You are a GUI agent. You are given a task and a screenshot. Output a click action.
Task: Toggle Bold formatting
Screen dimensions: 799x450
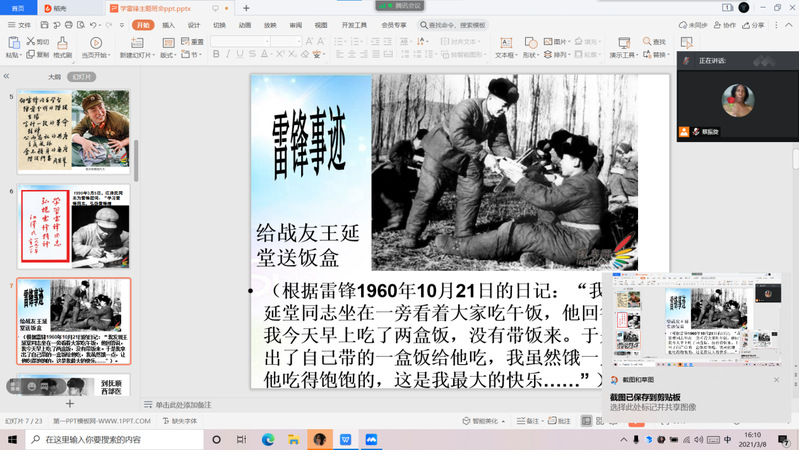pyautogui.click(x=216, y=54)
